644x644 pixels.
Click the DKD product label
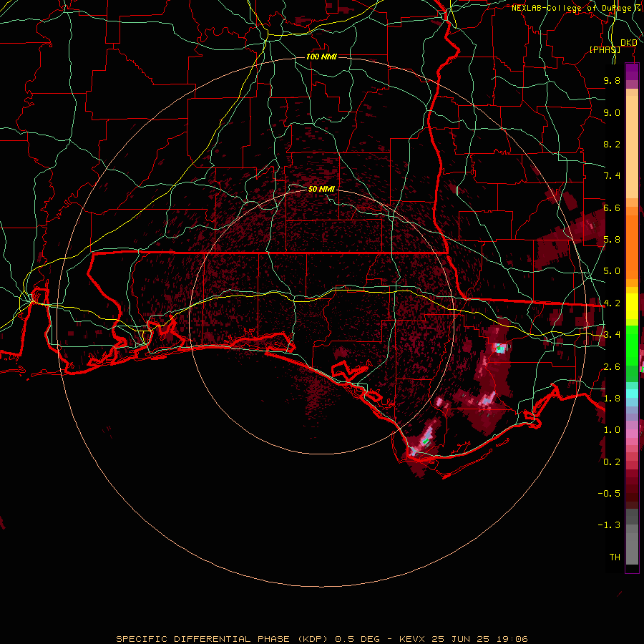628,43
